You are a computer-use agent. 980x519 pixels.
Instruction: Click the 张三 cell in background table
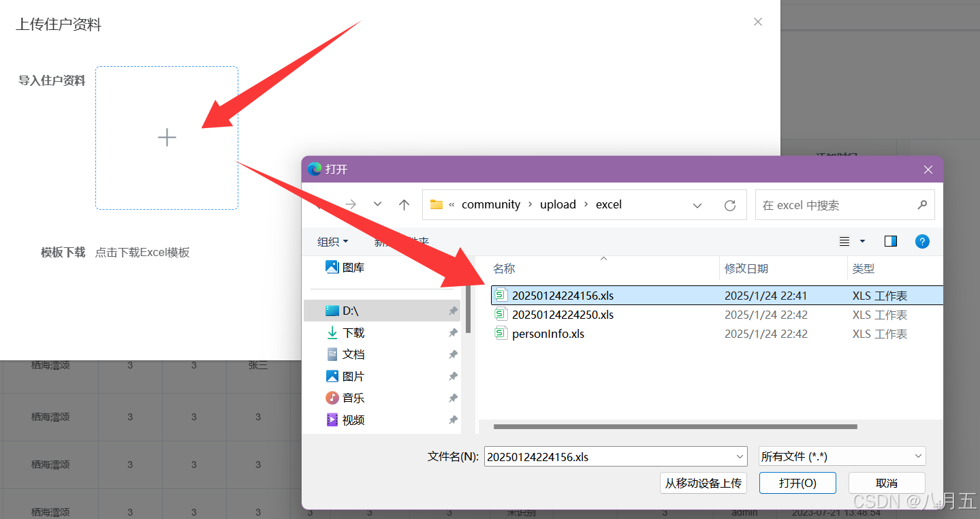pyautogui.click(x=258, y=365)
